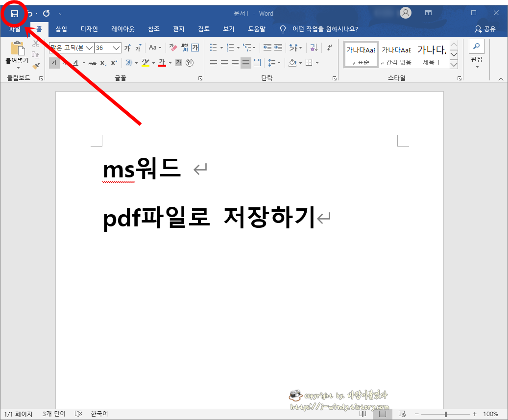Click the user account avatar icon

click(x=405, y=13)
